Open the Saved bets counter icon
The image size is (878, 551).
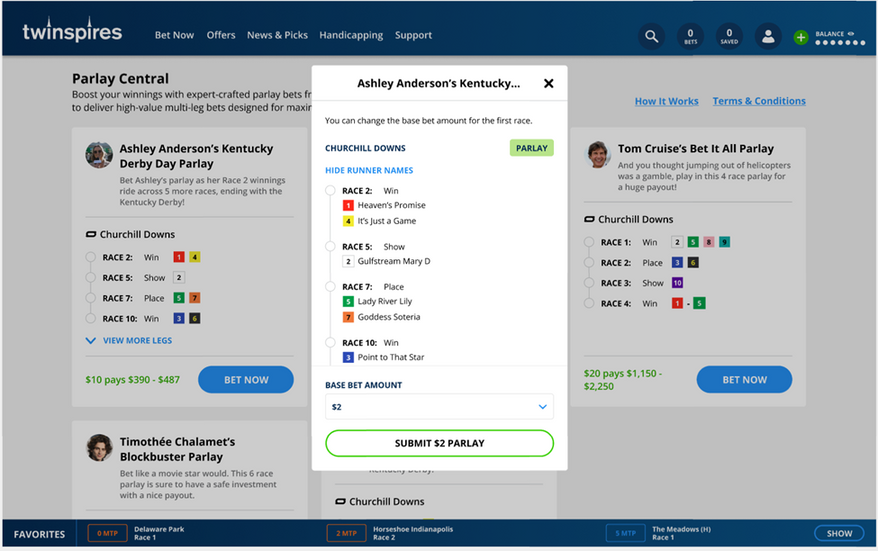tap(729, 37)
